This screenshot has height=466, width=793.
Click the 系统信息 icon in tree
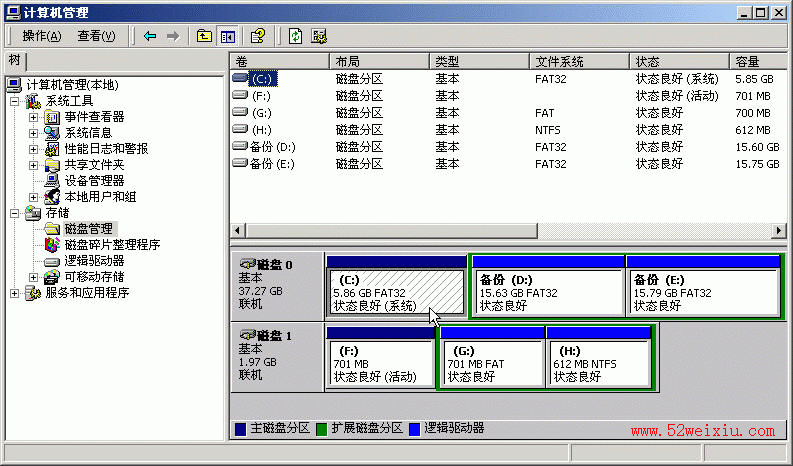click(52, 133)
